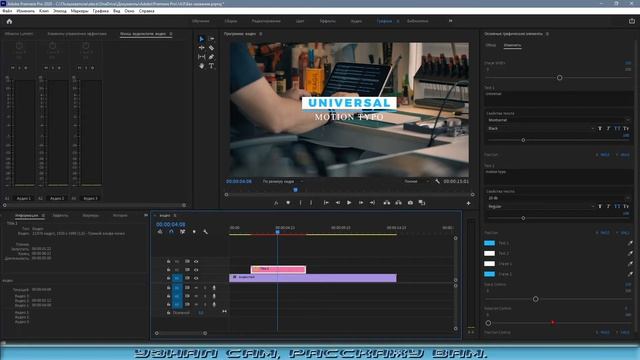
Task: Open Program monitor wrench settings
Action: pyautogui.click(x=437, y=181)
